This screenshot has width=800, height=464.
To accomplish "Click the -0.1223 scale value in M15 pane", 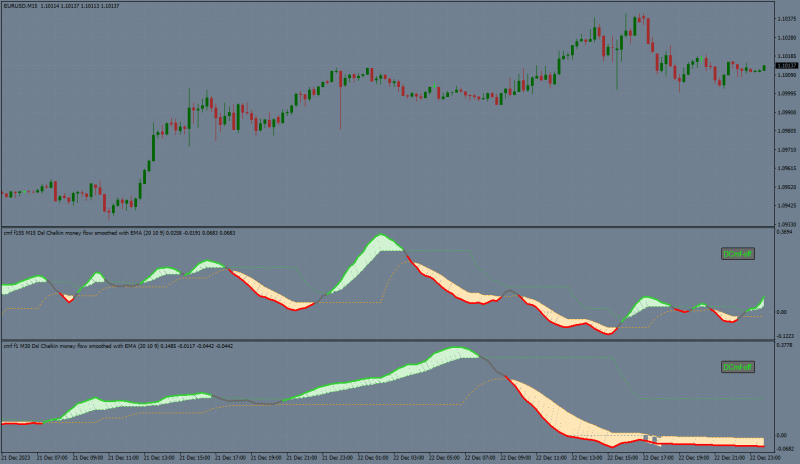I will pos(785,336).
